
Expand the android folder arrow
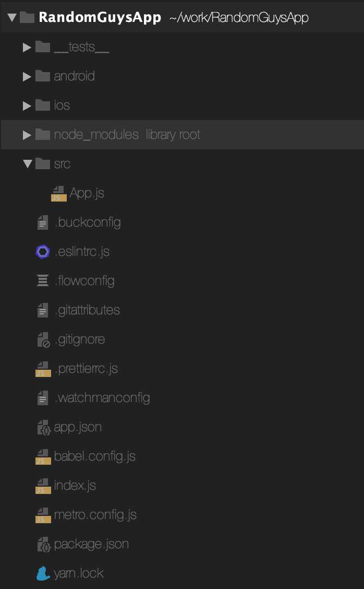(27, 77)
